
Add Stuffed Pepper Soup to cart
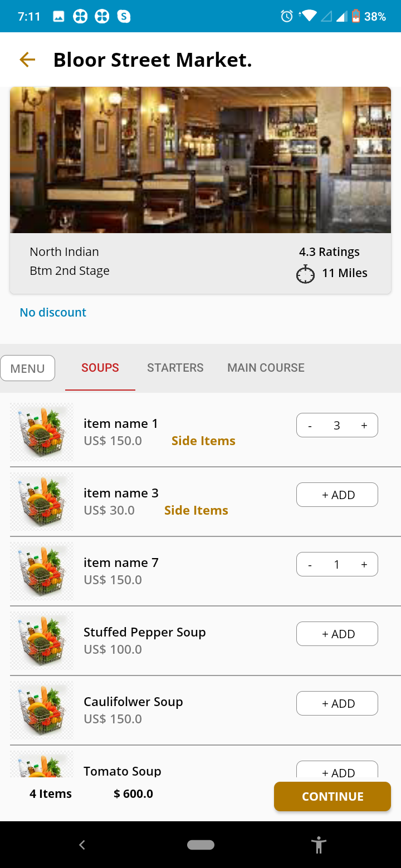(x=337, y=634)
